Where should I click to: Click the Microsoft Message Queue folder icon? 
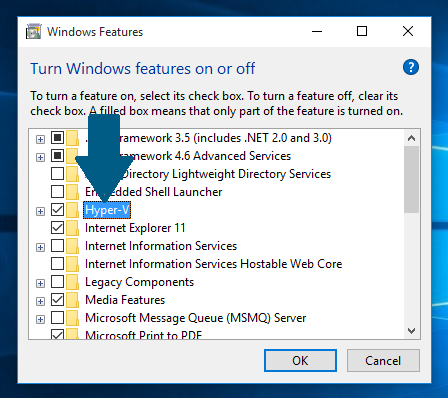pos(72,318)
